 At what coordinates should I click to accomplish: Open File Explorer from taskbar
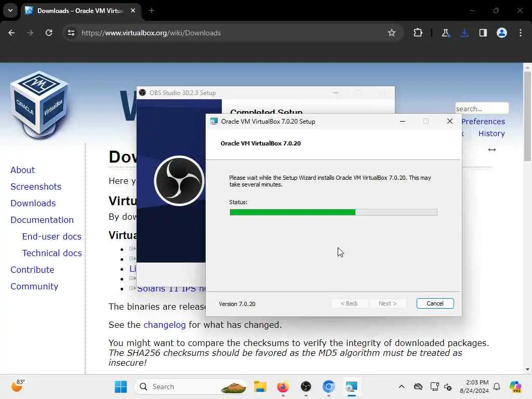260,387
